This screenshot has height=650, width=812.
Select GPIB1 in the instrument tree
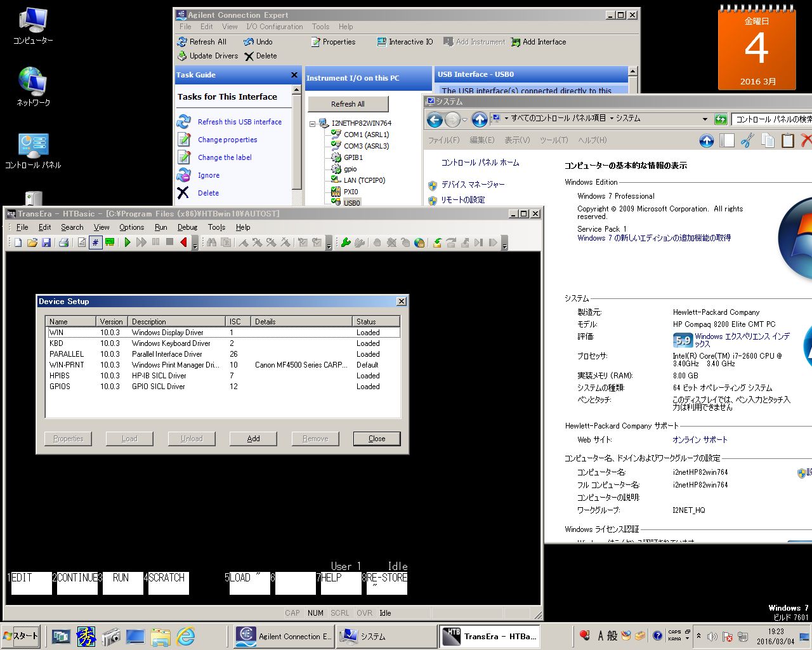[353, 157]
